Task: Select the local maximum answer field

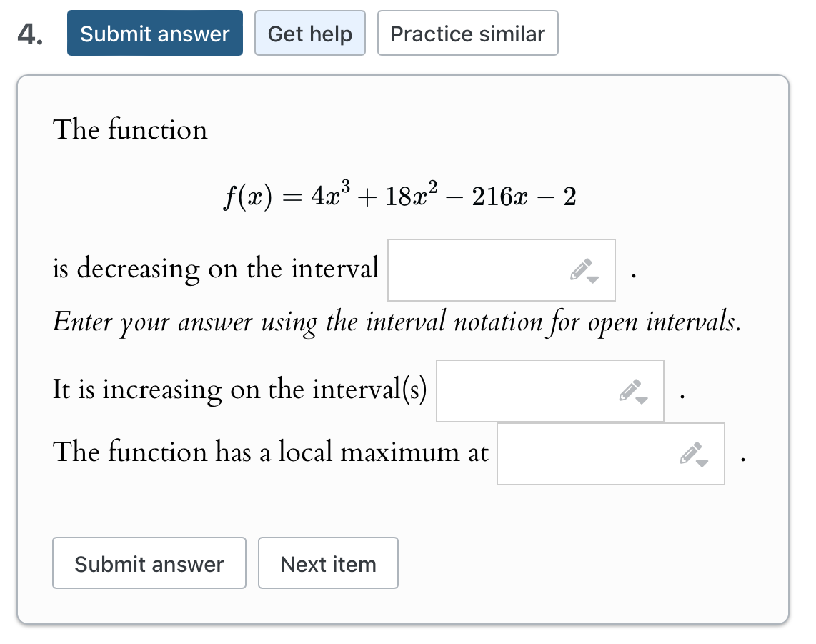Action: tap(586, 453)
